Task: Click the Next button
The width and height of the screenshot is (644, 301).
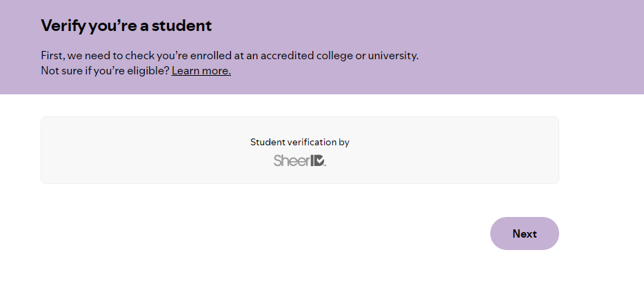Action: (525, 233)
